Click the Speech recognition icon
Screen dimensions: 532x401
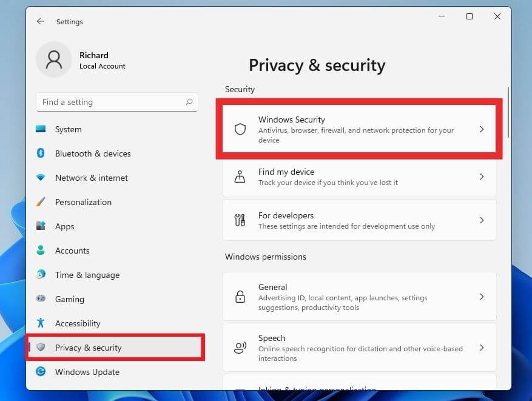pyautogui.click(x=240, y=348)
